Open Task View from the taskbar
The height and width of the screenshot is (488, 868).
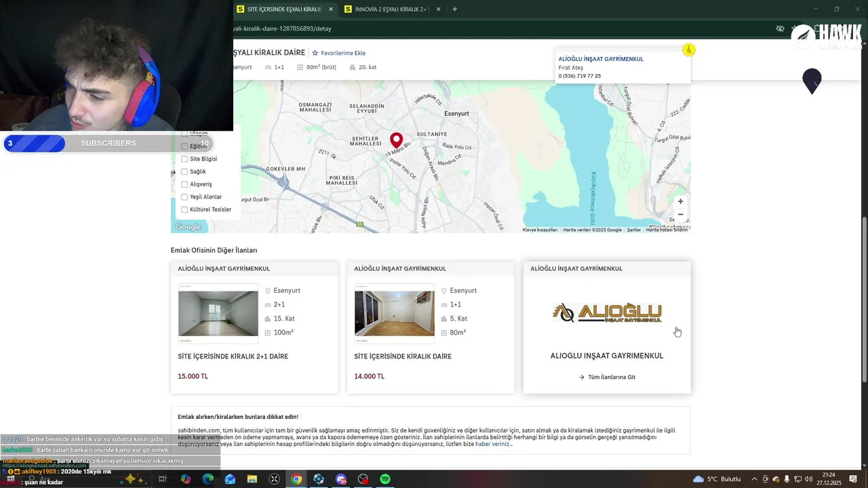point(163,479)
